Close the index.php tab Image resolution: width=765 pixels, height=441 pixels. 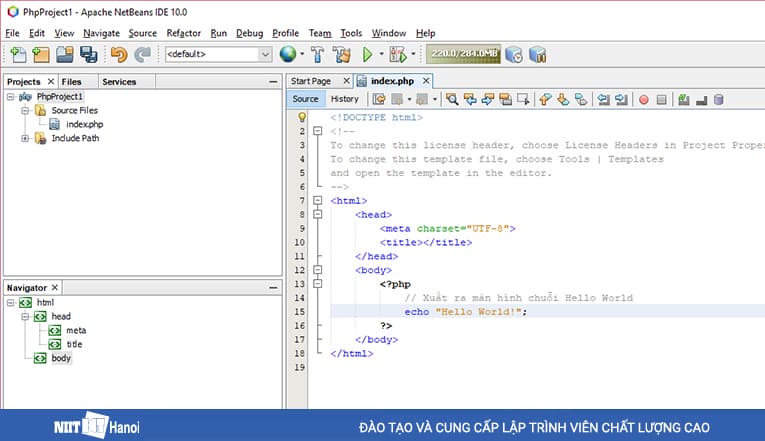426,80
